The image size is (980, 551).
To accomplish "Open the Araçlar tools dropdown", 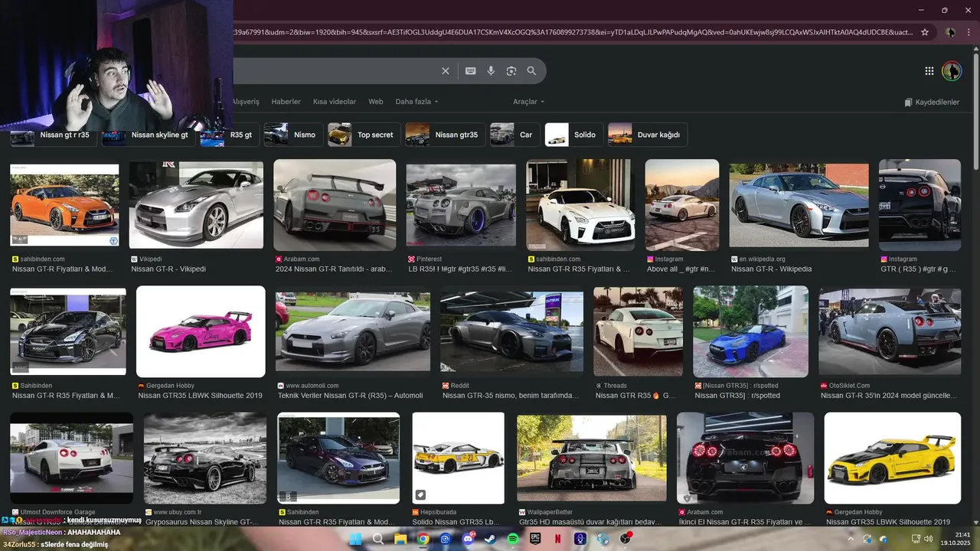I will 529,102.
